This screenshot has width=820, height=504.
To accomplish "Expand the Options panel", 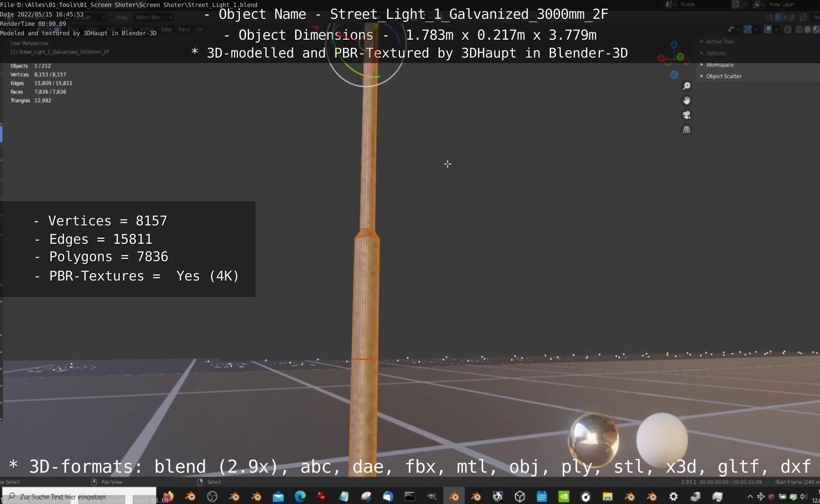I will tap(714, 53).
